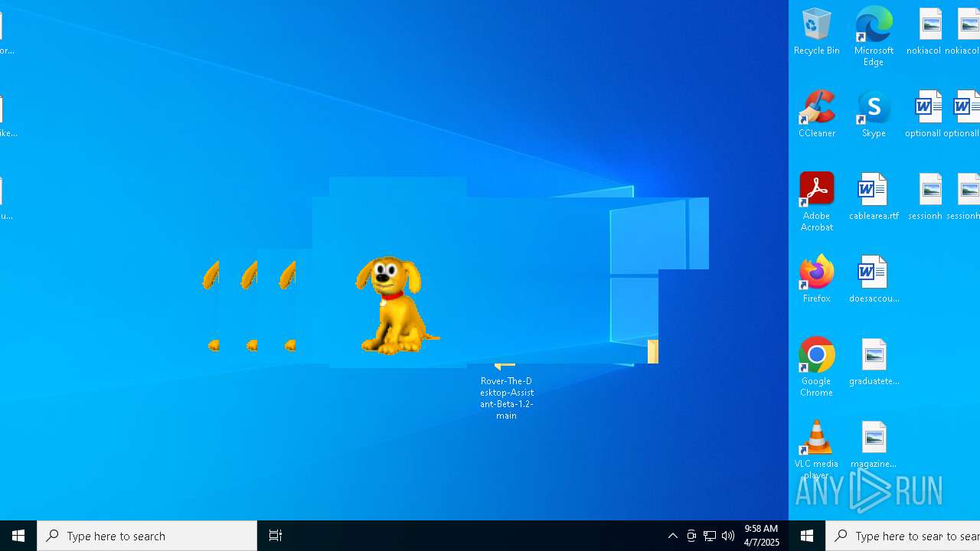Open Adobe Acrobat shortcut
Viewport: 980px width, 551px height.
click(816, 202)
